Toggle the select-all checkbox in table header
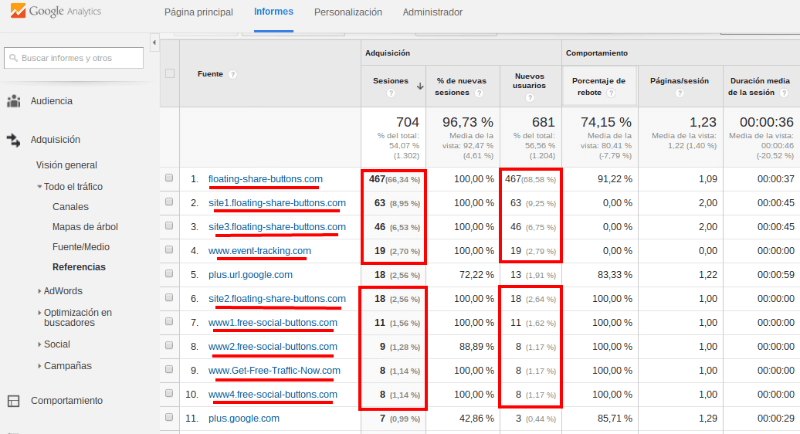 click(x=170, y=73)
